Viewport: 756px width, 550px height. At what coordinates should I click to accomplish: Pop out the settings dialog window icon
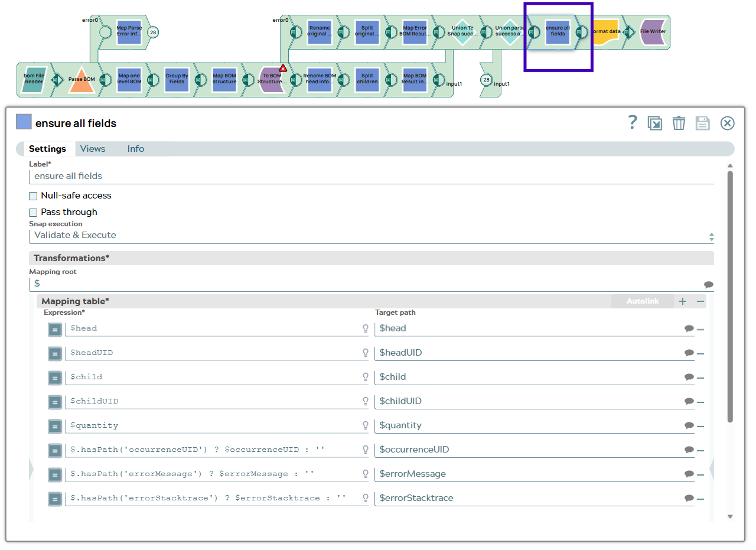[654, 123]
